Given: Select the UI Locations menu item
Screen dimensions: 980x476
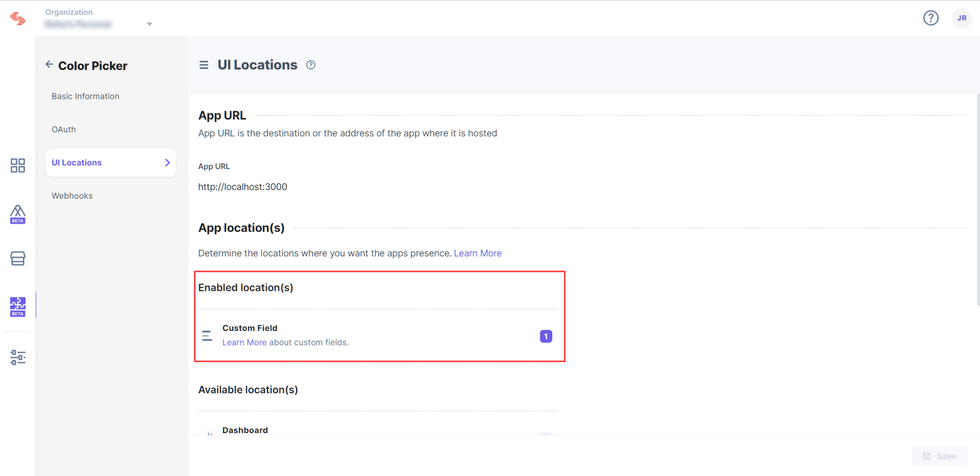Looking at the screenshot, I should click(x=110, y=163).
